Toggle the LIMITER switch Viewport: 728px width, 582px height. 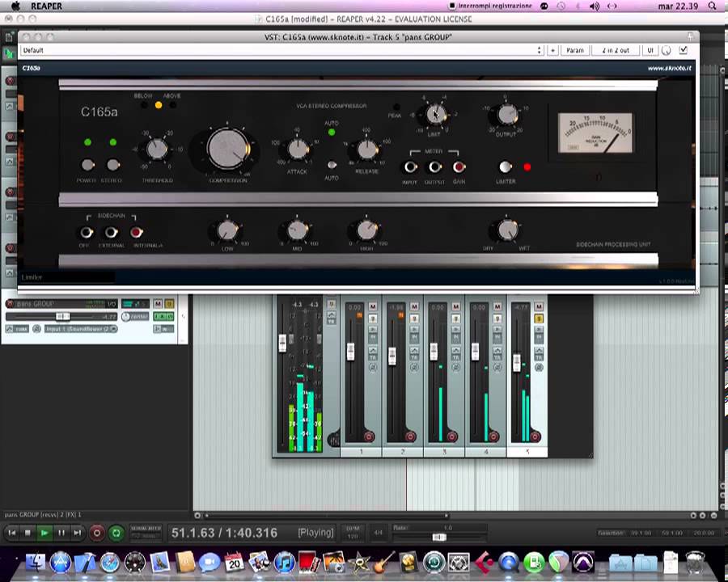click(x=505, y=167)
